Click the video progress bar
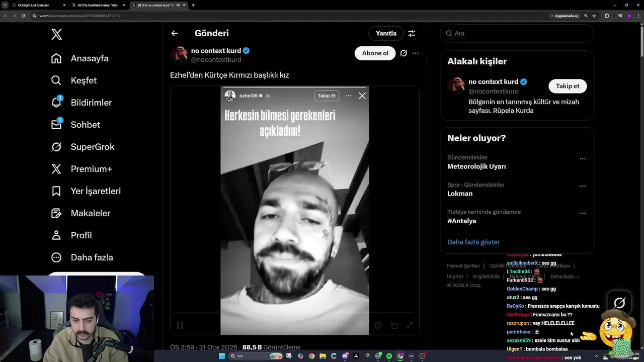 click(294, 312)
